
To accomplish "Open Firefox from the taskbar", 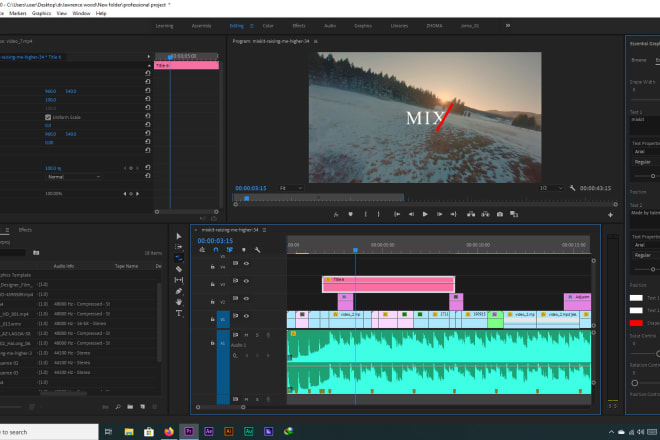I will (x=169, y=432).
